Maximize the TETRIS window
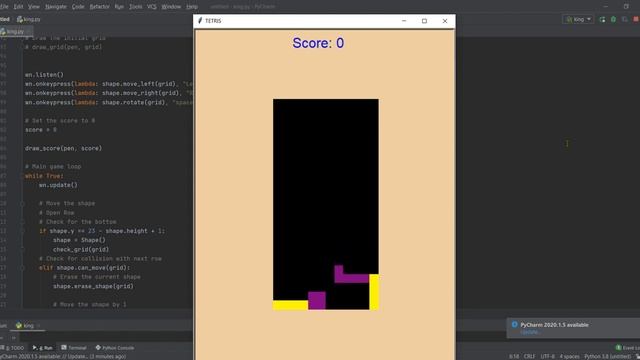 (424, 21)
